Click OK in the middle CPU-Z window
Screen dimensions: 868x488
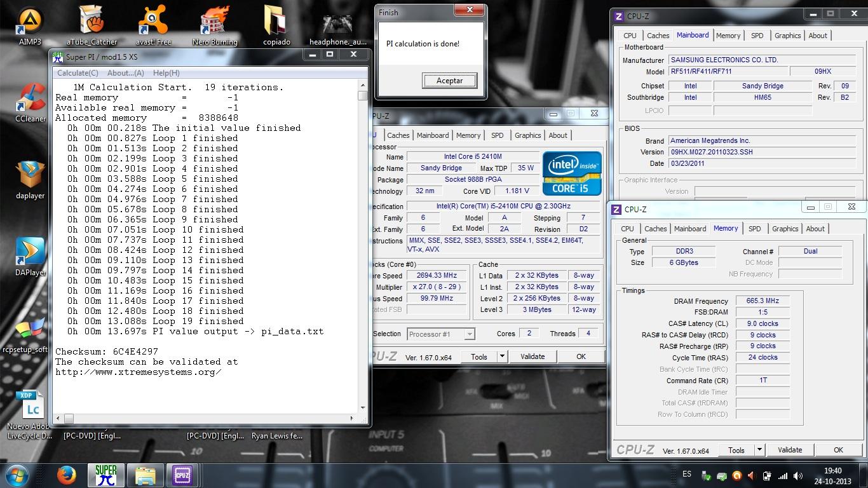coord(581,356)
